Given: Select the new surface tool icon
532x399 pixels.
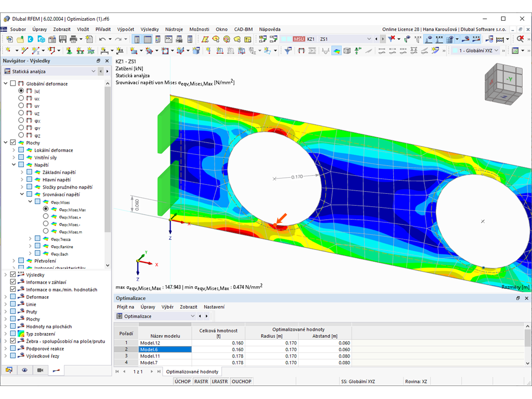Looking at the screenshot, I should point(134,51).
